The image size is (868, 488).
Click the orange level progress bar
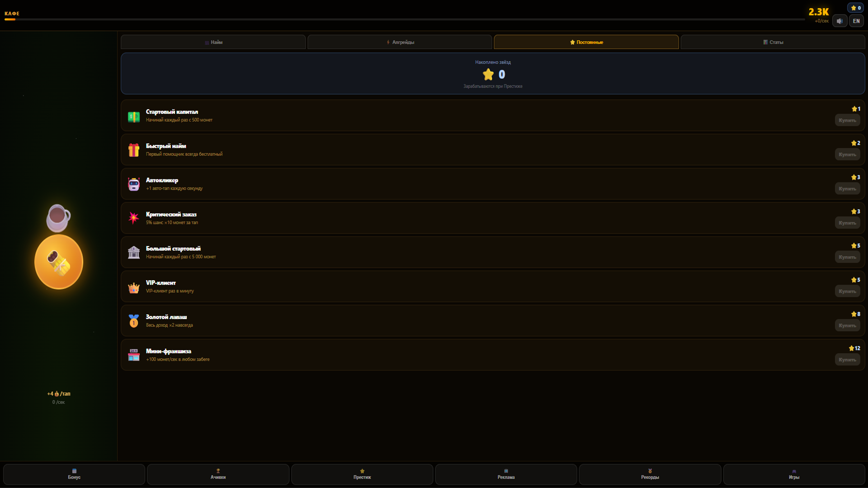point(405,19)
